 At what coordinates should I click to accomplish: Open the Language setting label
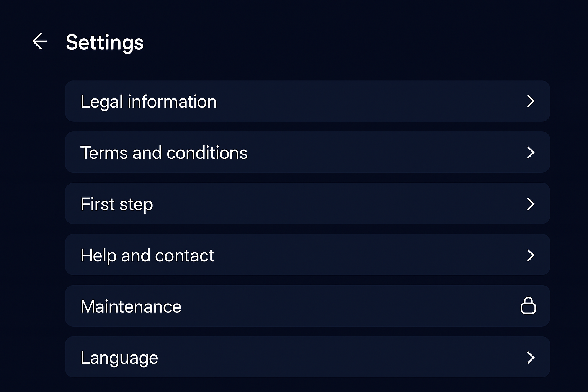pos(119,358)
